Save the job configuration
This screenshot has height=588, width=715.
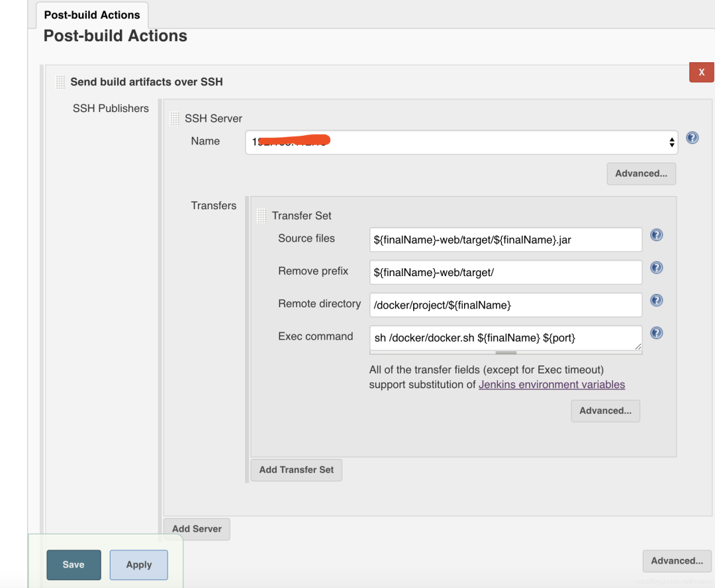(73, 564)
